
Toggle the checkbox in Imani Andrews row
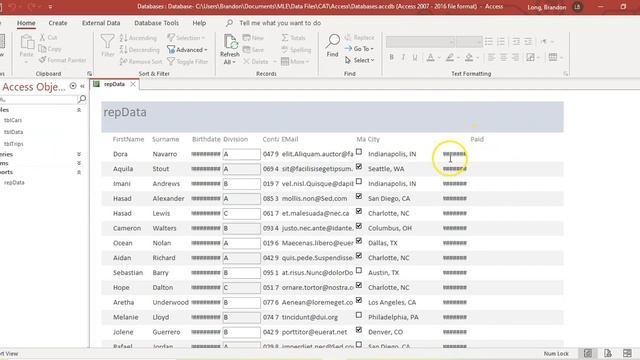(359, 181)
